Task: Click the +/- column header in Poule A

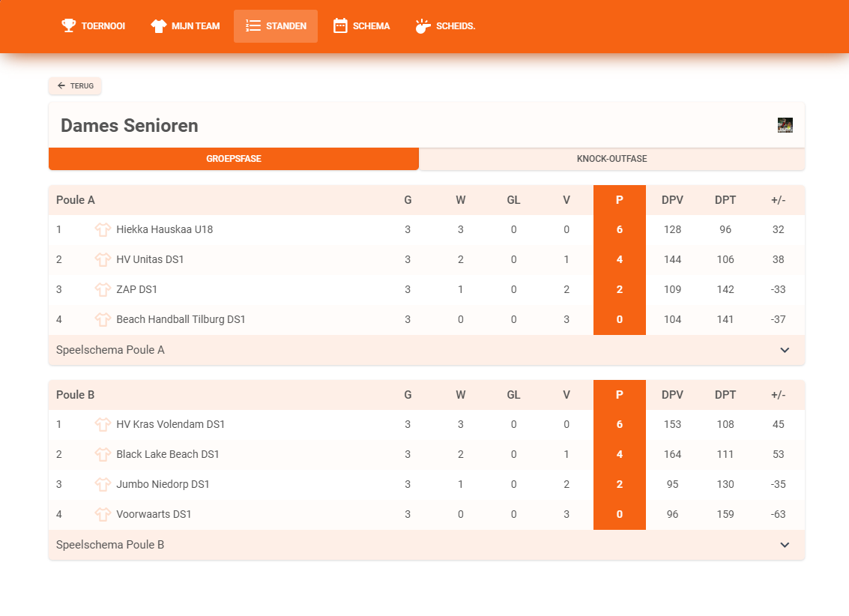Action: coord(778,200)
